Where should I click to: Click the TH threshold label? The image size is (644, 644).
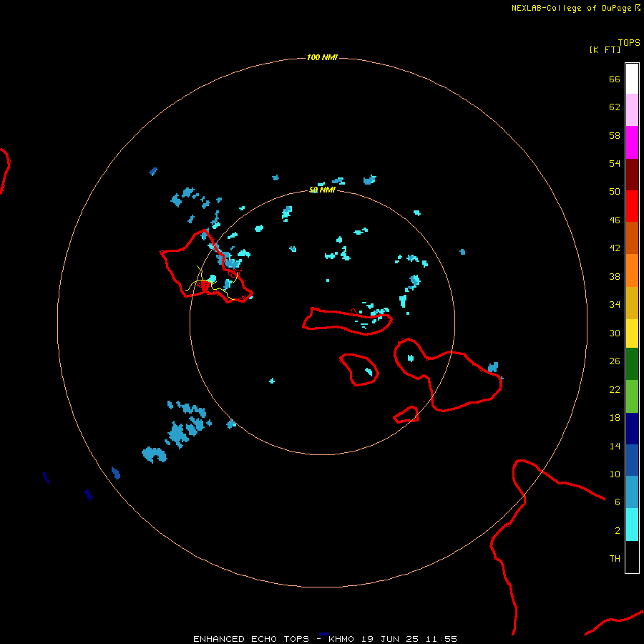point(615,559)
